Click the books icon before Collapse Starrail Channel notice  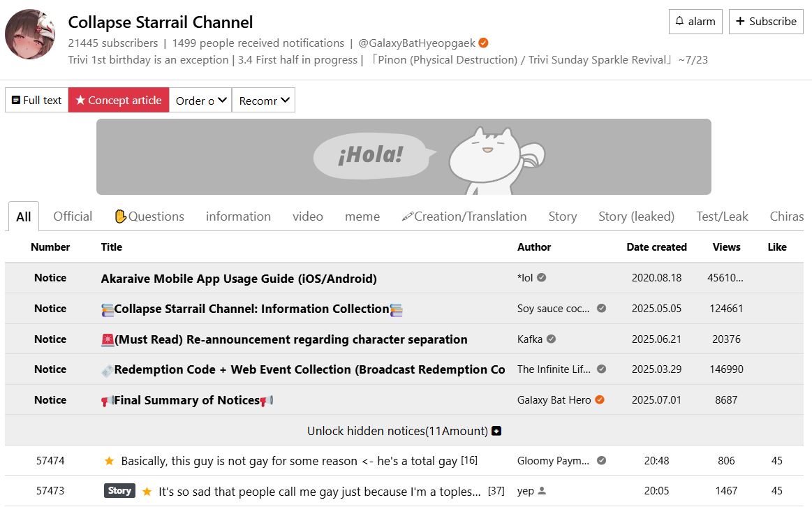pos(108,309)
